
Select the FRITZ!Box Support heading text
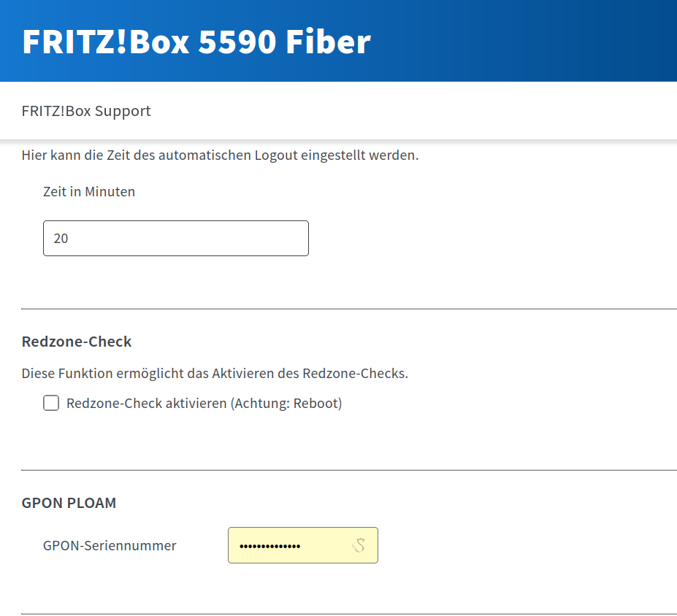coord(86,111)
